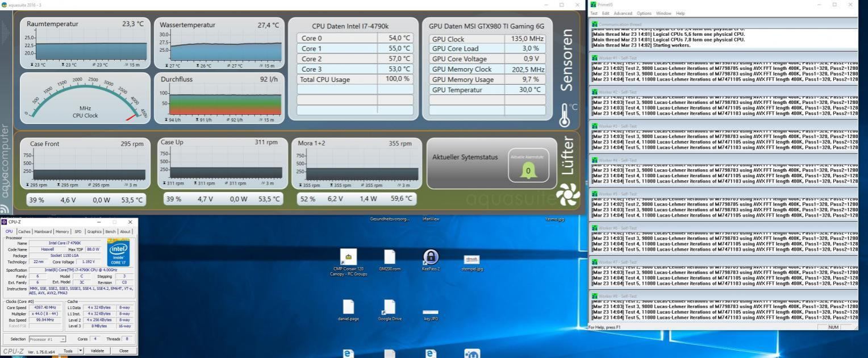Switch to the SPD tab in CPU-Z
Viewport: 868px width, 358px height.
pos(78,231)
